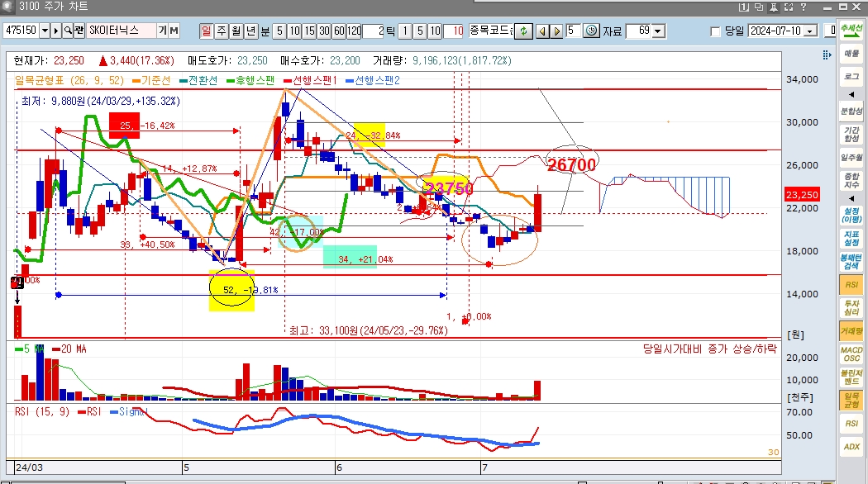
Task: Toggle the 당일 checkbox
Action: (x=715, y=31)
